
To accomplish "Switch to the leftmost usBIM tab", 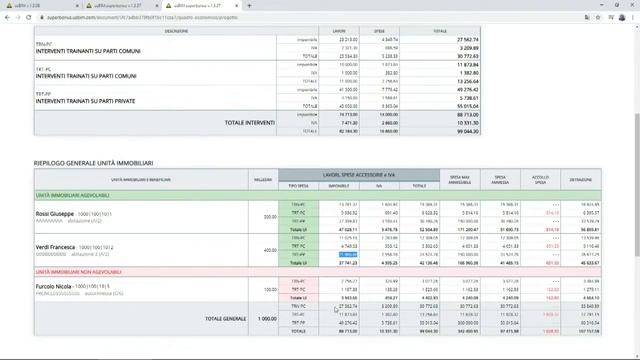I will 41,6.
